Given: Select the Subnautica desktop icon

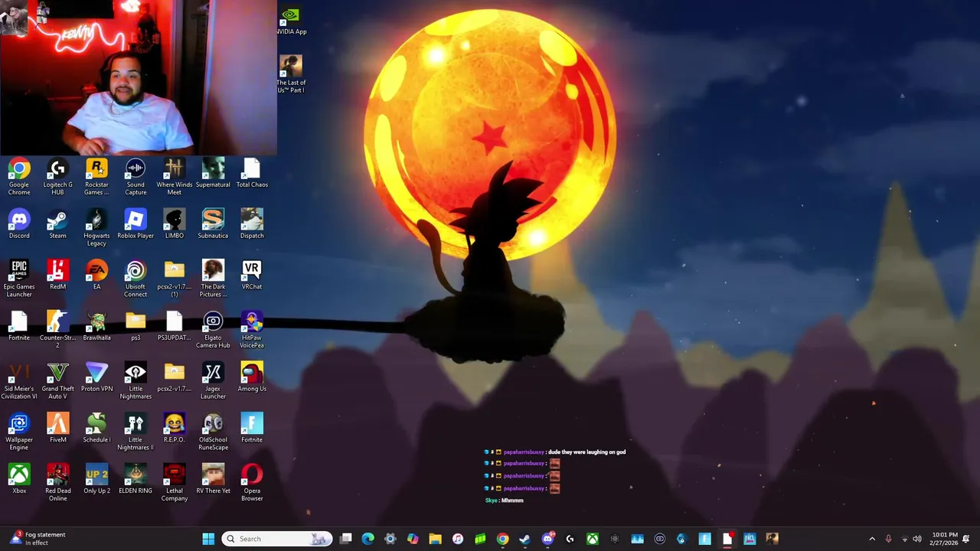Looking at the screenshot, I should click(x=213, y=224).
